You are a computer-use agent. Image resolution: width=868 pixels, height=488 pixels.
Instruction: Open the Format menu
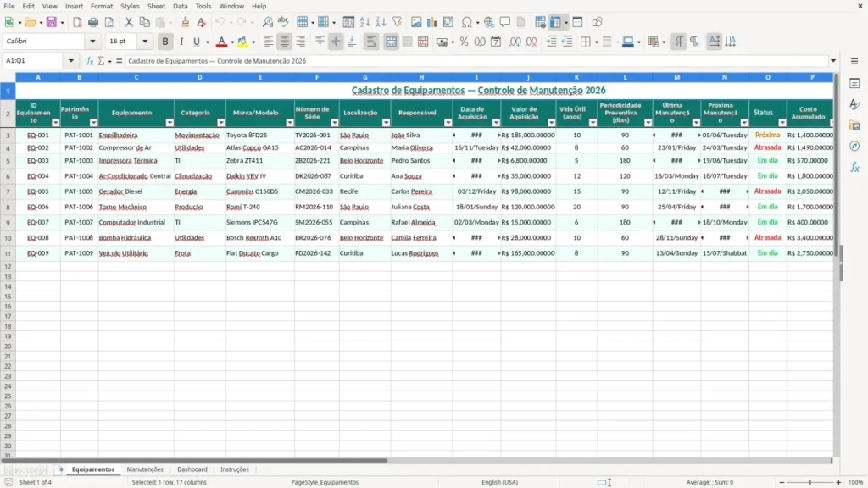(x=102, y=6)
